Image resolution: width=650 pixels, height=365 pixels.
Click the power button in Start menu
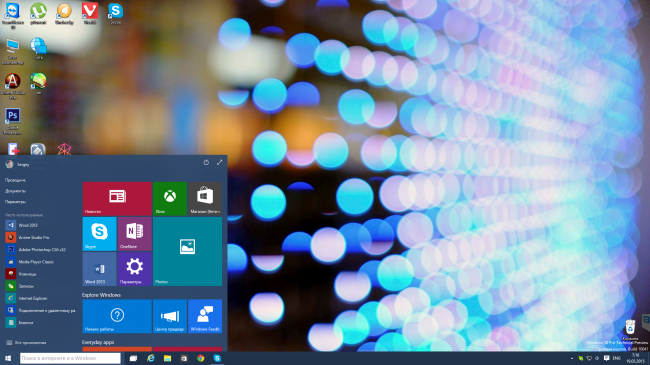[206, 163]
